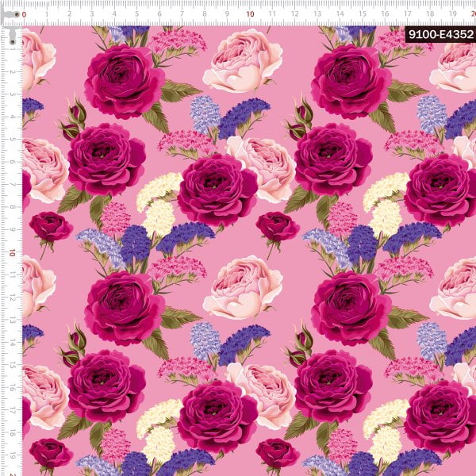Screen dimensions: 476x476
Task: Click the number 15 on the top ruler
Action: pyautogui.click(x=363, y=14)
